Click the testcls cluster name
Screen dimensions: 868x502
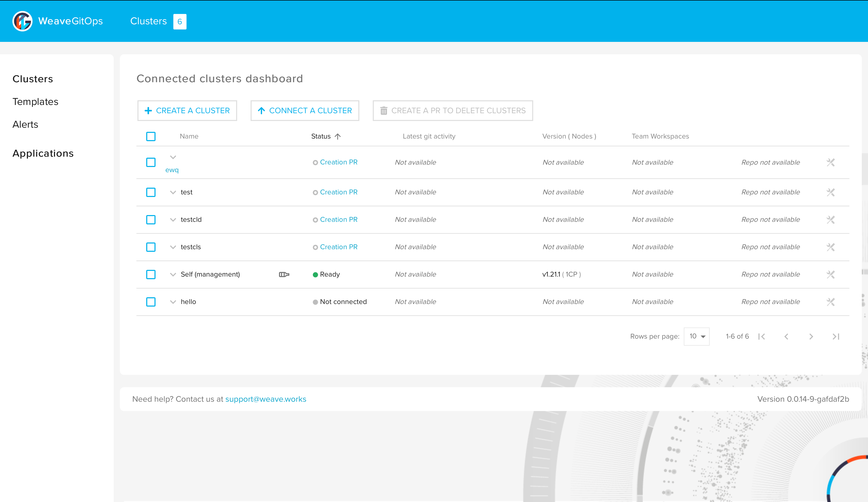pos(191,247)
